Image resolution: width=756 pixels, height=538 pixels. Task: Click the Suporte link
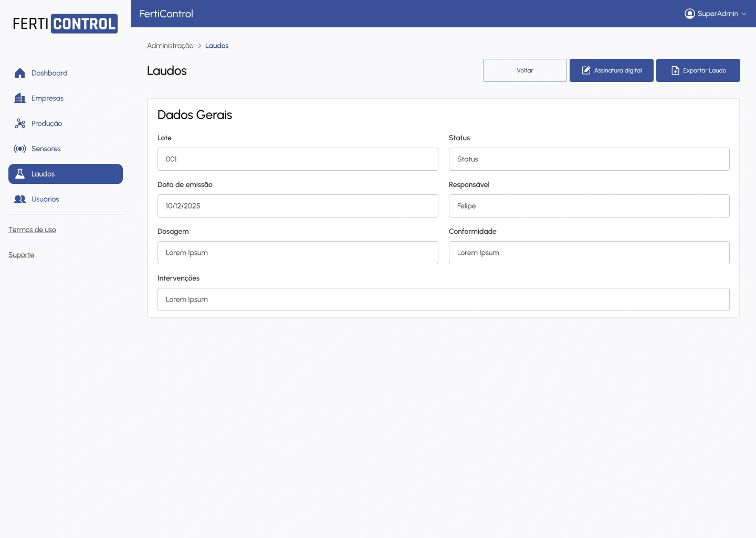click(x=21, y=255)
